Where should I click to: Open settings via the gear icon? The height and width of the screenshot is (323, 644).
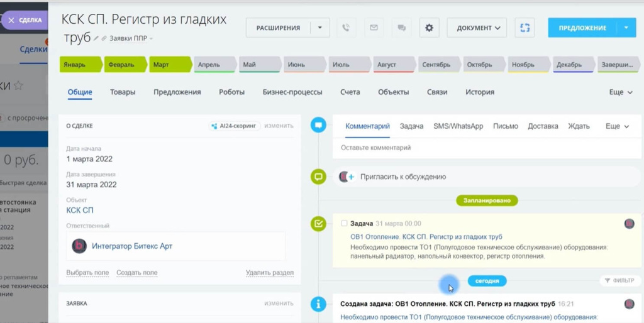[x=430, y=28]
